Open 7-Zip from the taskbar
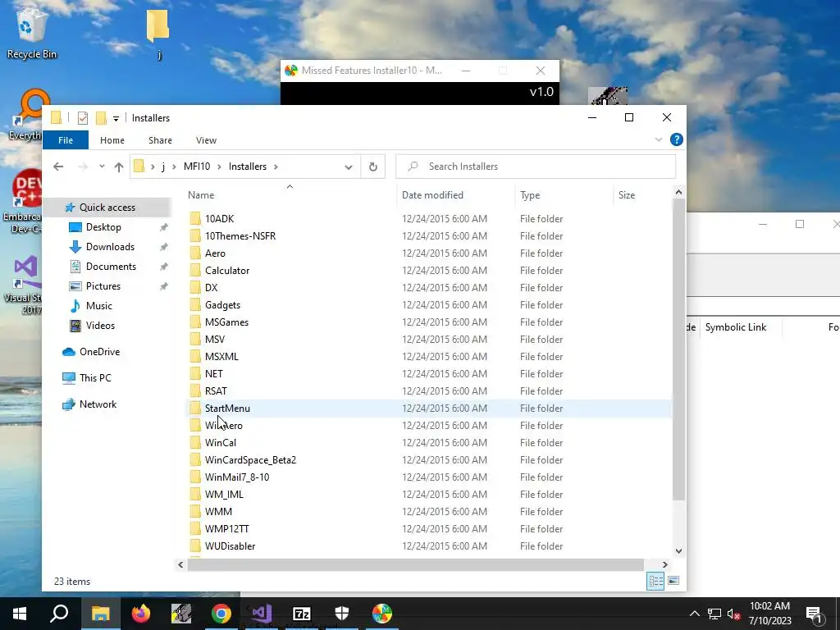The image size is (840, 630). click(302, 614)
